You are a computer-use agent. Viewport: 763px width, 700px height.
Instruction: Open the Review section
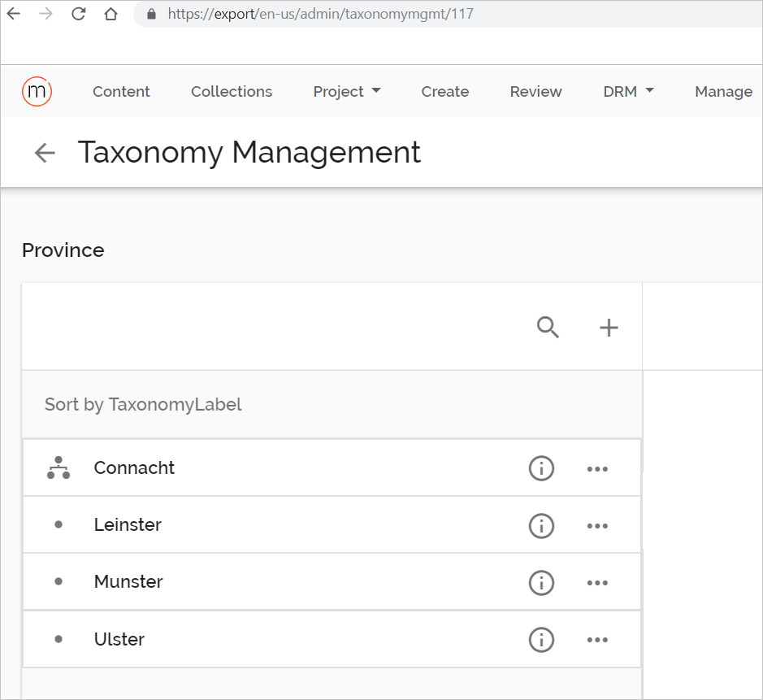click(x=535, y=91)
